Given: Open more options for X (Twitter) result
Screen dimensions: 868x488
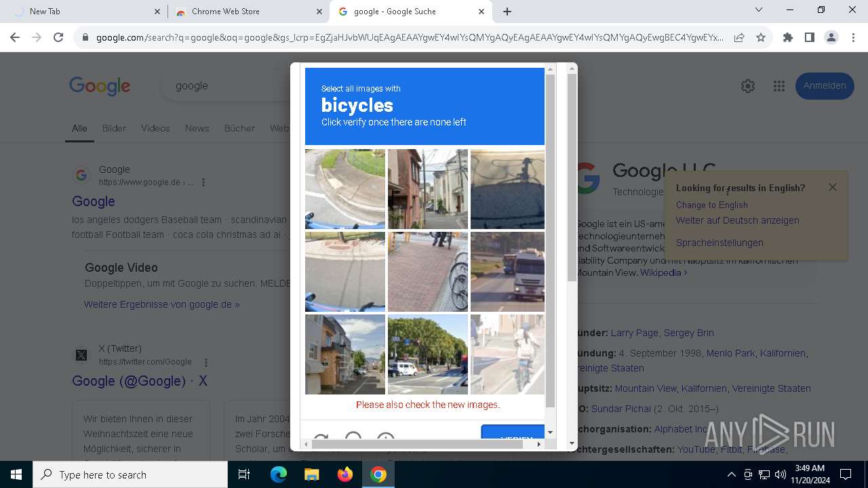Looking at the screenshot, I should pos(206,362).
